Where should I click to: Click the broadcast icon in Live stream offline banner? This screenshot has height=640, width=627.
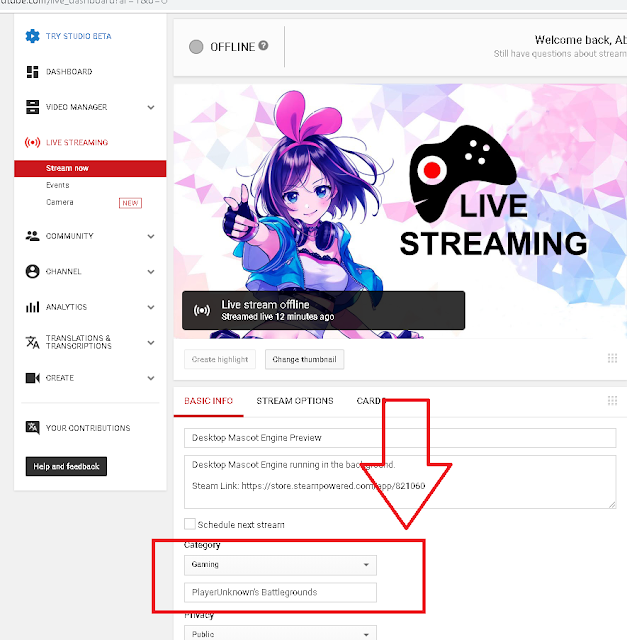pos(202,311)
